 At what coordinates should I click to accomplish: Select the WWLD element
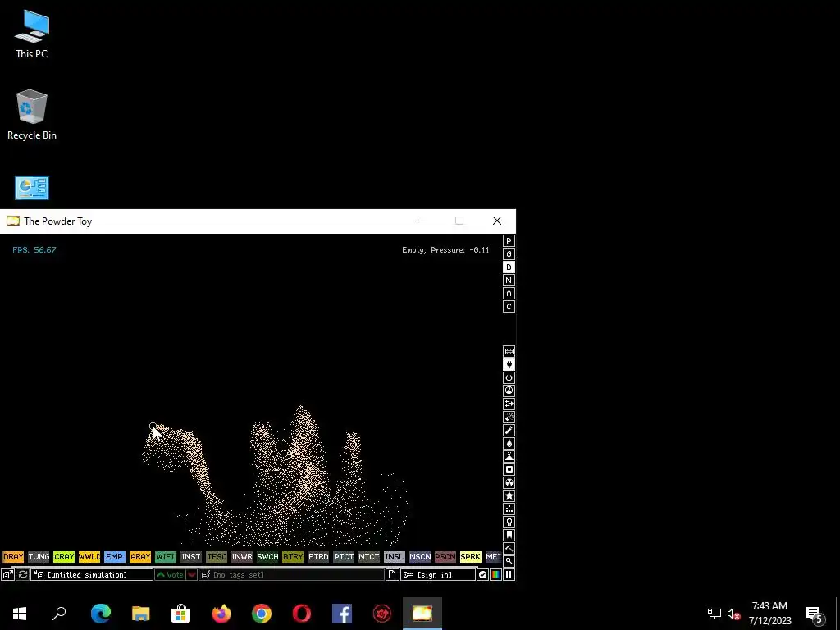coord(89,557)
